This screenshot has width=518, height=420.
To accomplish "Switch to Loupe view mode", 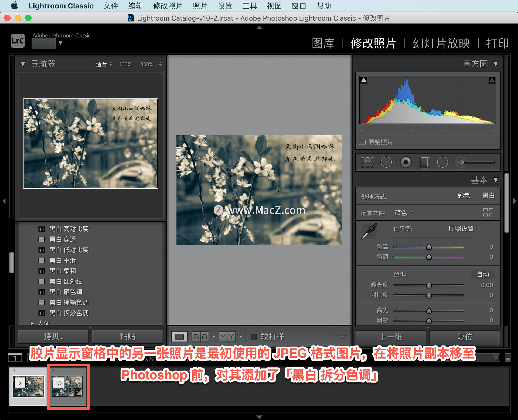I will [x=179, y=337].
